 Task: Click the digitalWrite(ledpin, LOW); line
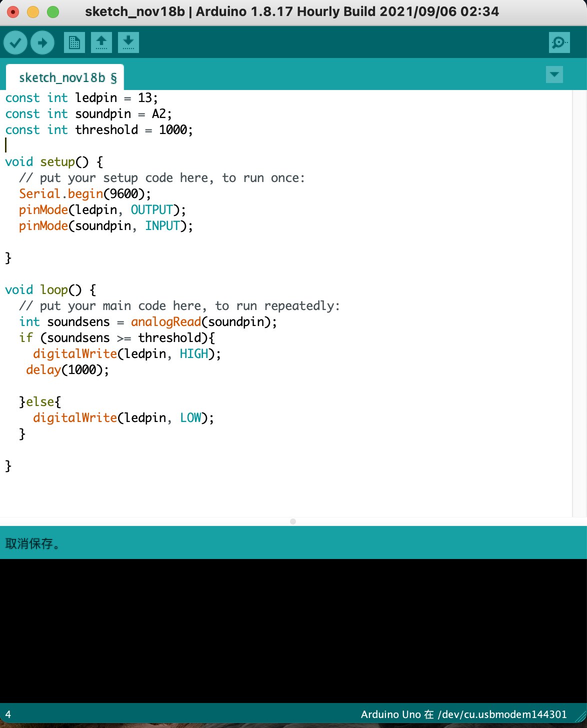[x=123, y=418]
